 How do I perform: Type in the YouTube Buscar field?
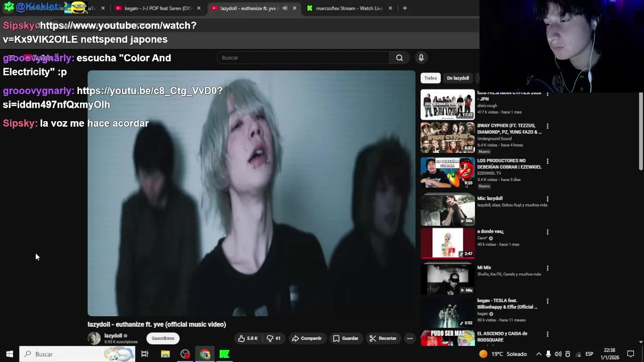(x=303, y=58)
